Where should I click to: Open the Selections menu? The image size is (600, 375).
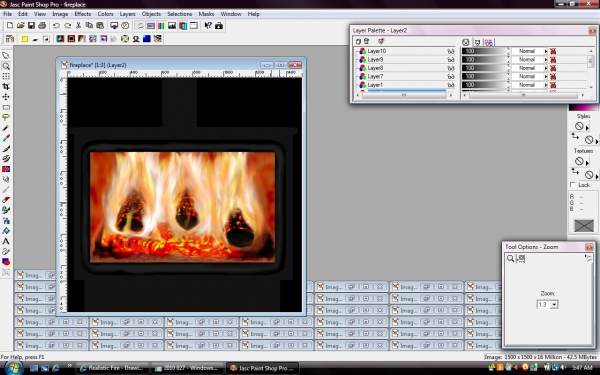tap(179, 14)
